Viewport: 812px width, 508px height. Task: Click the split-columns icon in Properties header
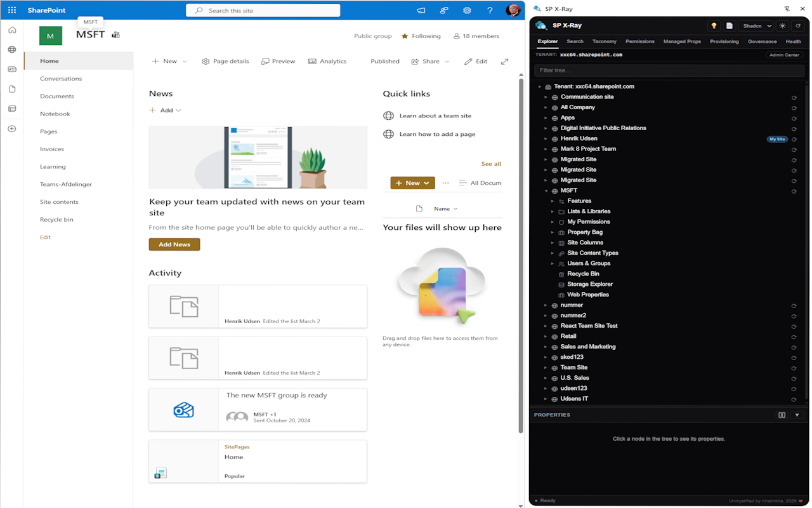pos(782,415)
